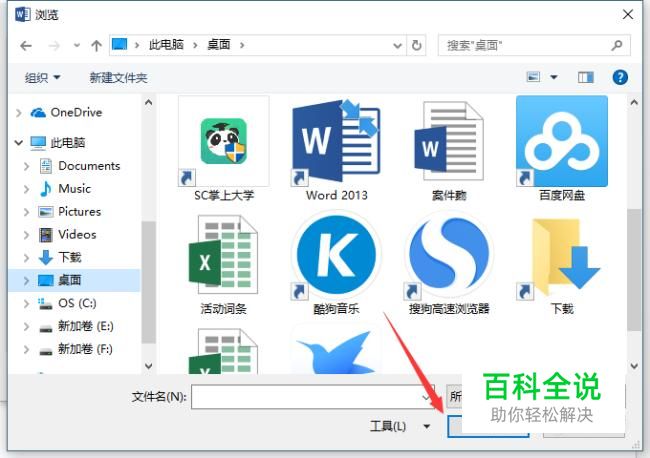Screen dimensions: 650x458
Task: Open Documents in the navigation pane
Action: pyautogui.click(x=79, y=166)
